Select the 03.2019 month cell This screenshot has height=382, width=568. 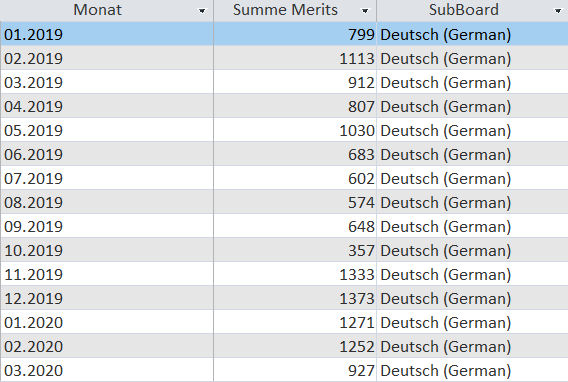coord(107,82)
